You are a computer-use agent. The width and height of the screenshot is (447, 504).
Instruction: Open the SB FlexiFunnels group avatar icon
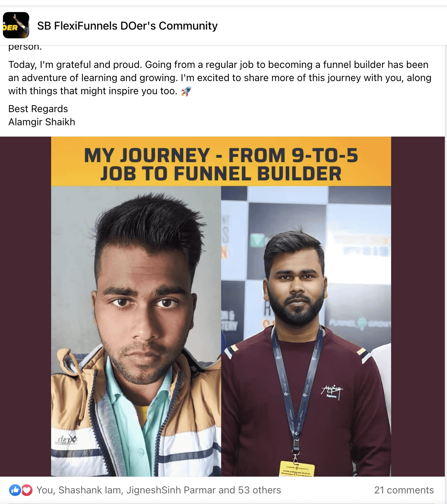[x=16, y=25]
